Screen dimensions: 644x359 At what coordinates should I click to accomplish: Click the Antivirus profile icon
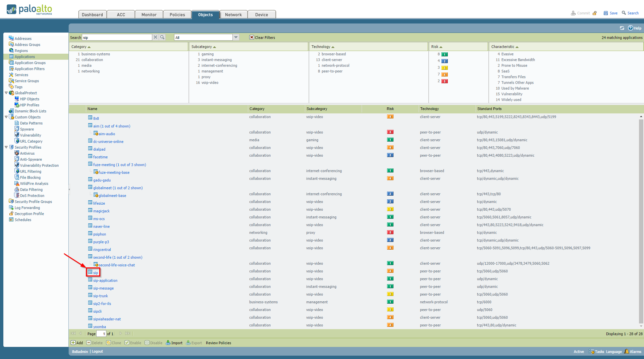[x=17, y=153]
